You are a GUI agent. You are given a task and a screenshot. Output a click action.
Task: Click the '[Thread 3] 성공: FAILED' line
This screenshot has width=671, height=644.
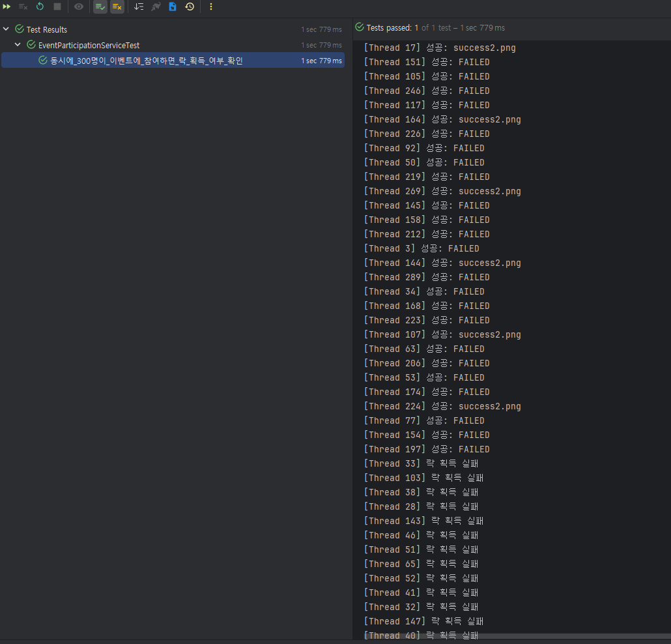[421, 249]
